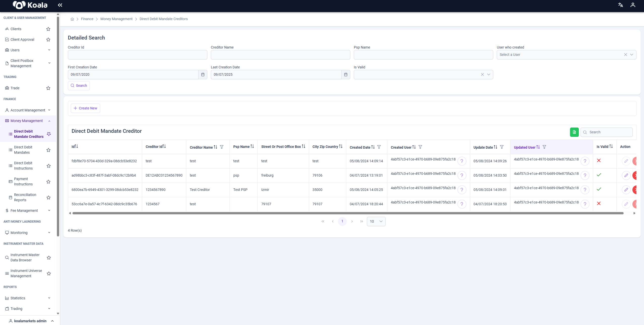Sort table by Psp Name
This screenshot has width=644, height=325.
coord(252,146)
